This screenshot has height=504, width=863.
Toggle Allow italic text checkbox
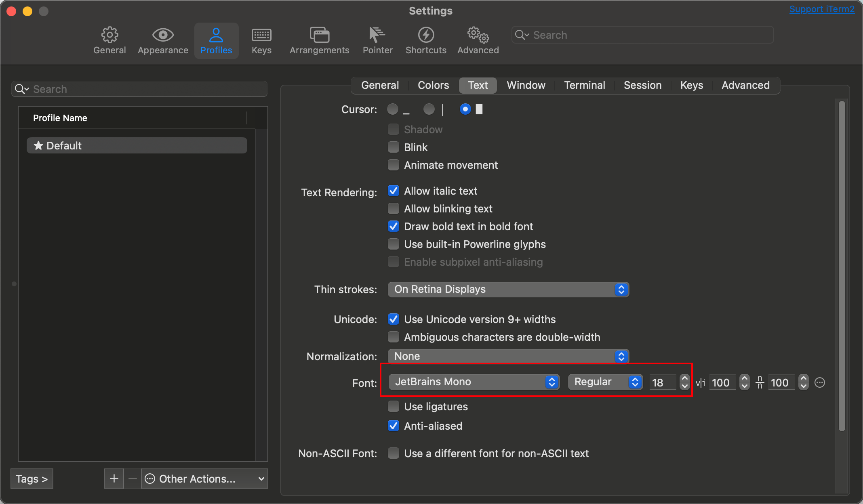point(394,191)
